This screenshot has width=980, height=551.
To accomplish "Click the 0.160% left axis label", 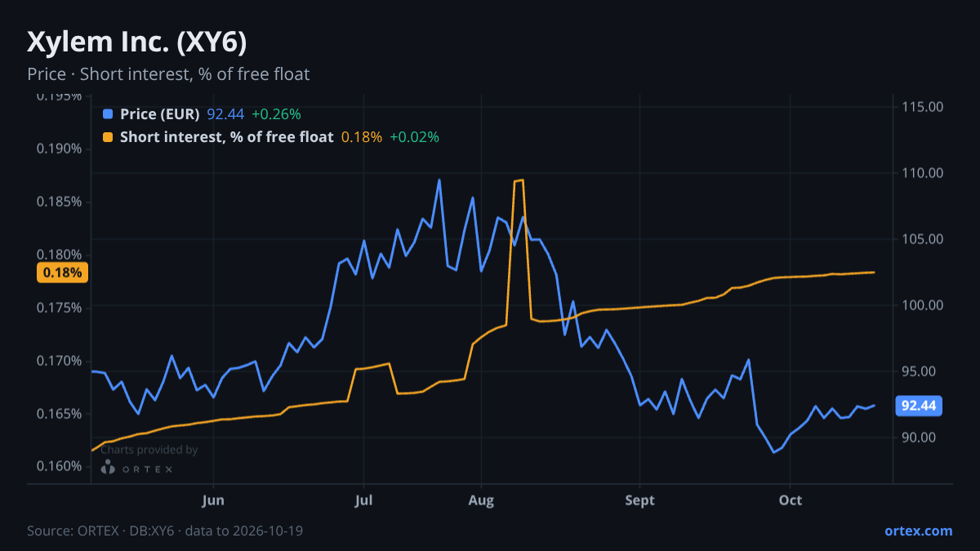I will point(59,467).
